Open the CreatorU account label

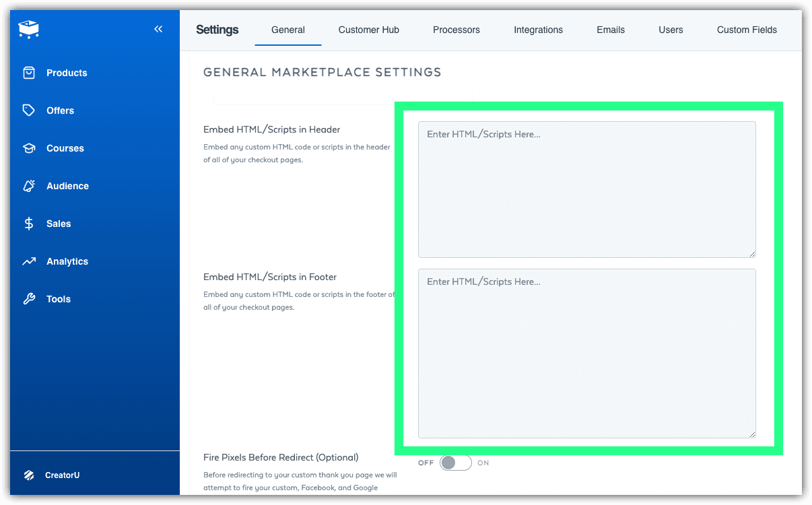pyautogui.click(x=62, y=475)
